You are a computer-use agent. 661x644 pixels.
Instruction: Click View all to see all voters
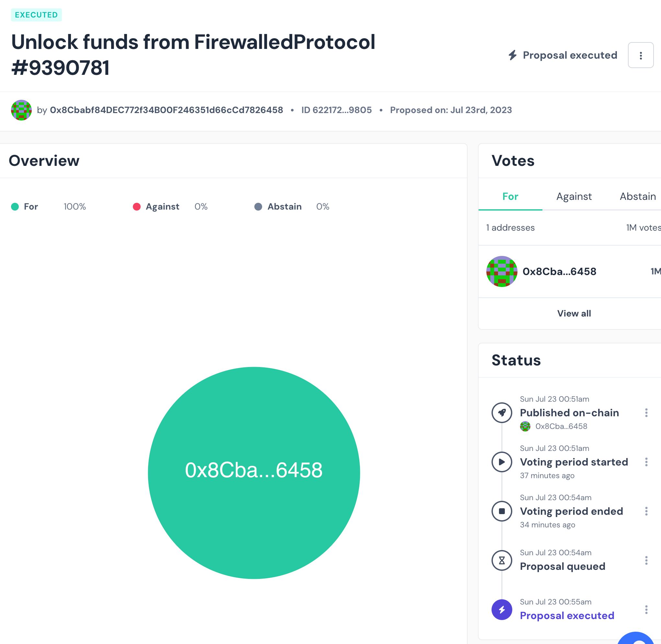click(x=574, y=314)
